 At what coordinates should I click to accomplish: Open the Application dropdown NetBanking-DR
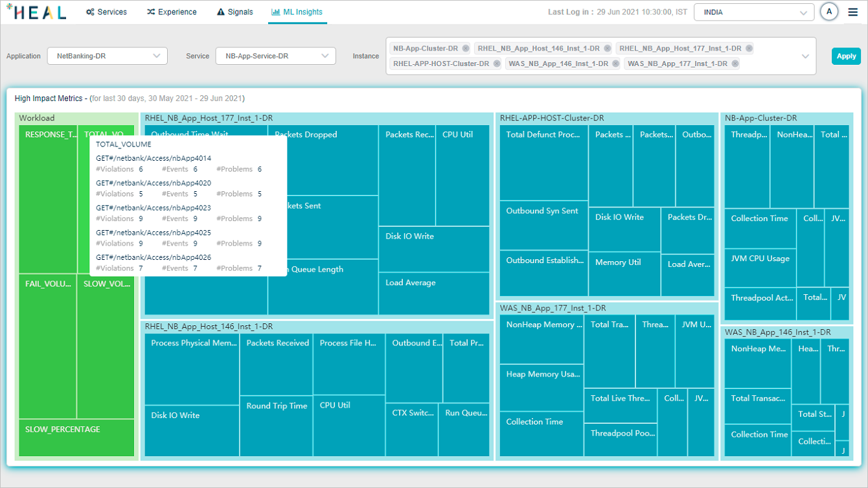click(107, 56)
